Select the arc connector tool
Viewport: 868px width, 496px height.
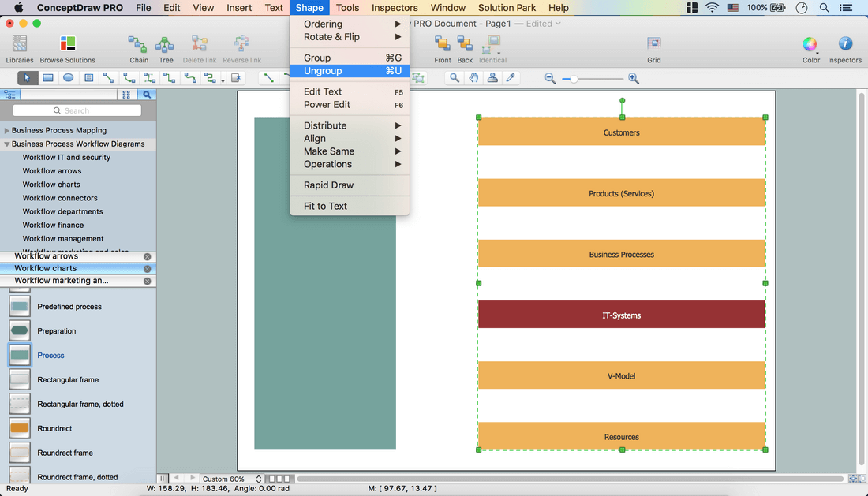(129, 78)
